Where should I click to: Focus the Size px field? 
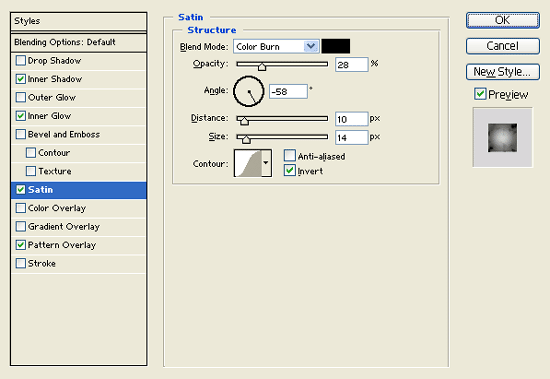pos(351,138)
